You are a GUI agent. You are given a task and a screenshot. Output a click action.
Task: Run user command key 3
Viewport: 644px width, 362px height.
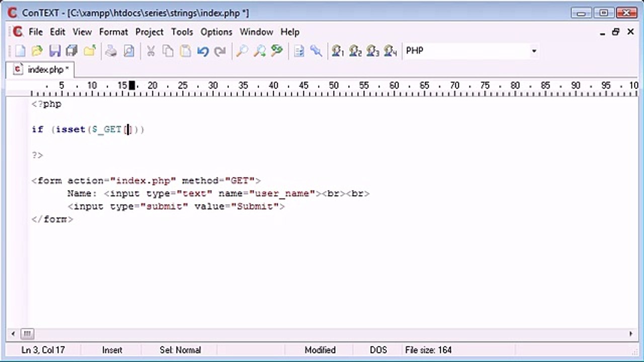373,51
